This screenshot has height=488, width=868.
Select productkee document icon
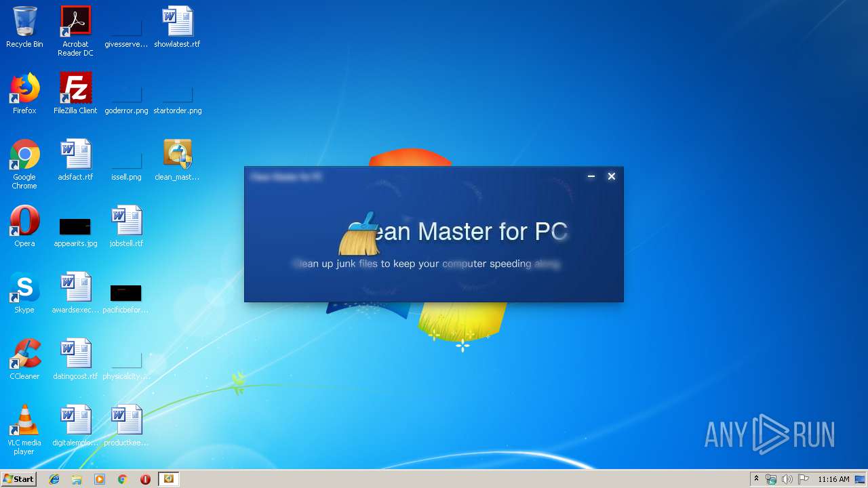click(x=126, y=426)
